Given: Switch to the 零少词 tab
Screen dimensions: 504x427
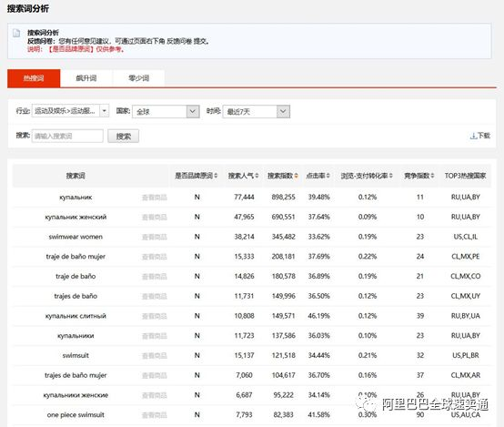Looking at the screenshot, I should tap(138, 78).
